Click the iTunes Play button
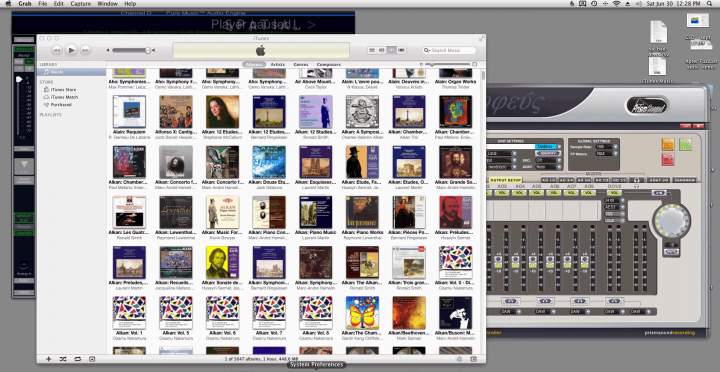Image resolution: width=720 pixels, height=372 pixels. (71, 50)
